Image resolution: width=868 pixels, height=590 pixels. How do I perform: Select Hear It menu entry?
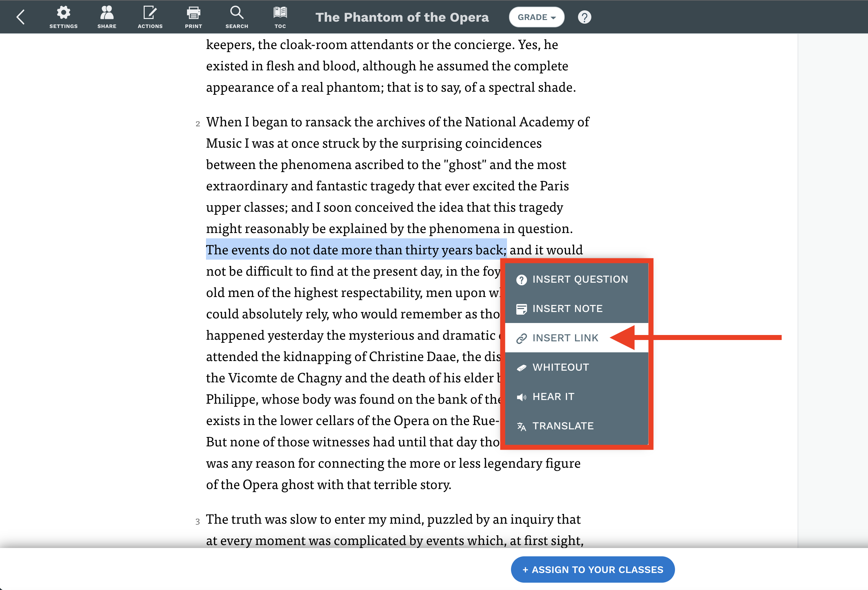[576, 397]
